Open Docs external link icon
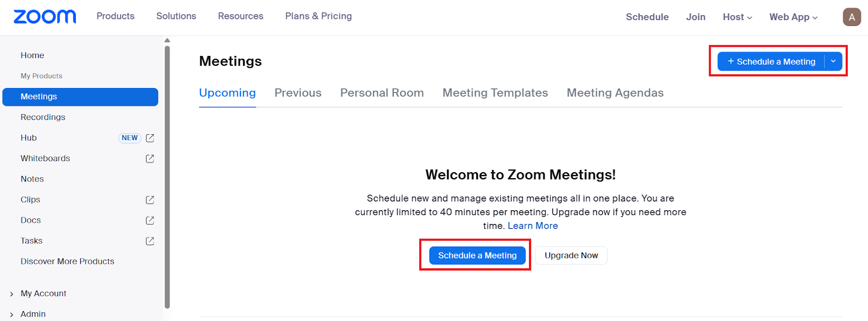868x321 pixels. (x=150, y=221)
